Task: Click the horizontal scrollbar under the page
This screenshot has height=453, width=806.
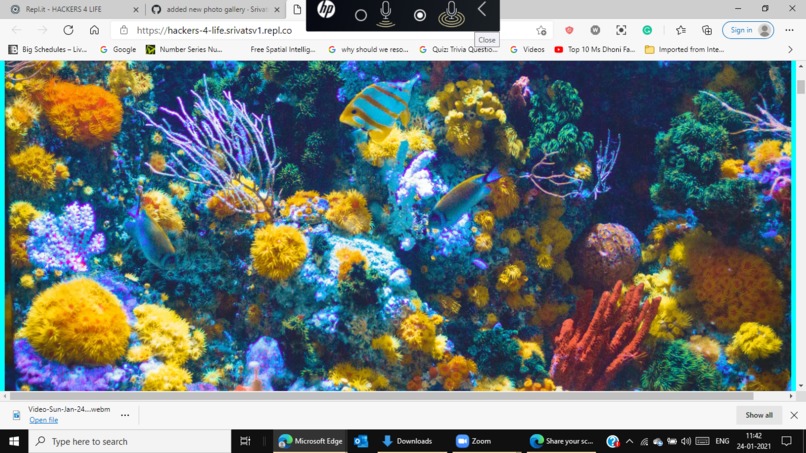Action: click(x=381, y=396)
